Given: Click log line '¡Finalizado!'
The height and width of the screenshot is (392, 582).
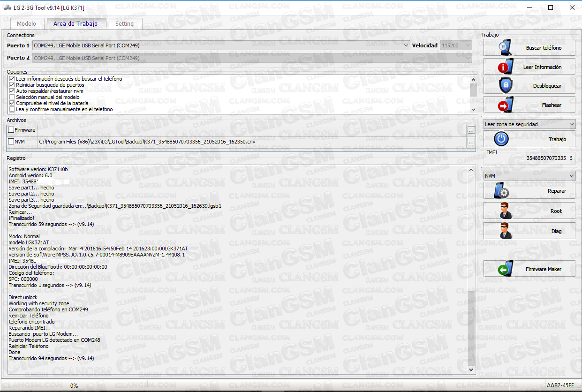Looking at the screenshot, I should (x=21, y=218).
